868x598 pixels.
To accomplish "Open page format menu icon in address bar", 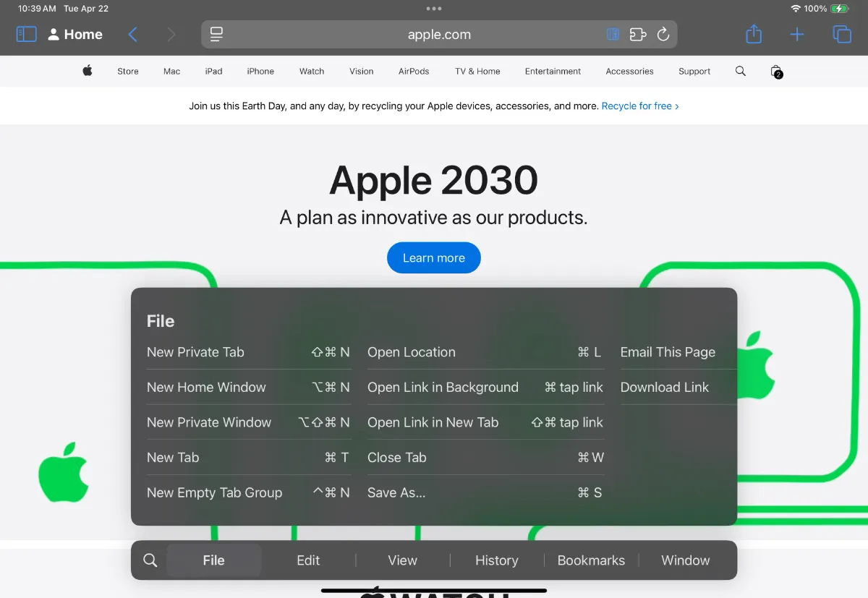I will point(216,34).
